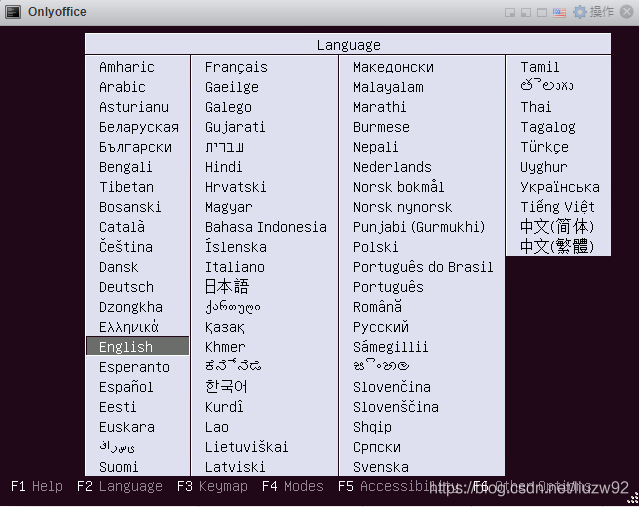Select Русский language
This screenshot has height=507, width=639.
[381, 327]
